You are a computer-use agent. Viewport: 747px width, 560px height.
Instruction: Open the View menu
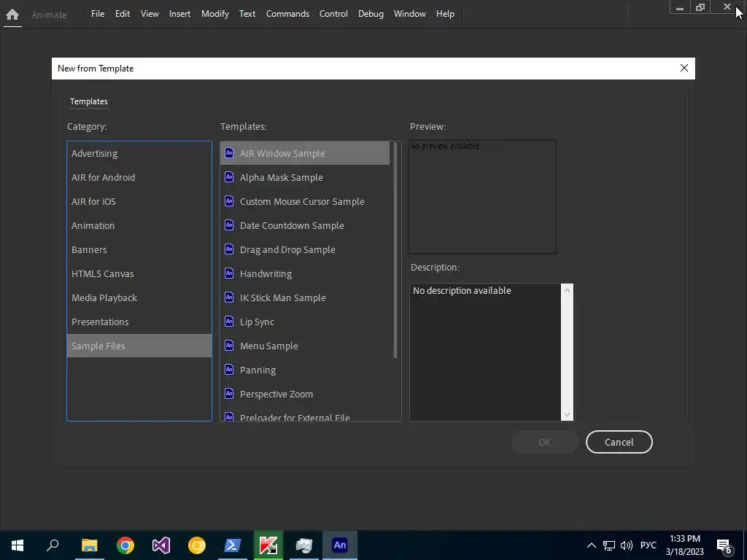click(150, 14)
